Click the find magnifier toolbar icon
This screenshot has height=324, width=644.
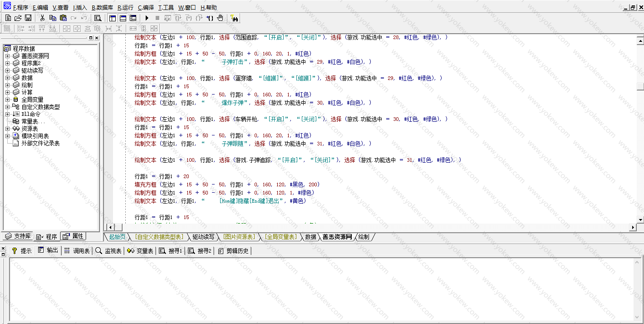[98, 18]
